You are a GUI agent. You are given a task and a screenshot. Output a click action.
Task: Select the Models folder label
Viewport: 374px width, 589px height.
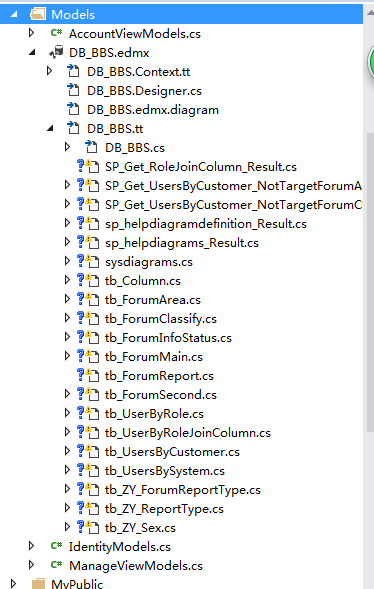pos(73,15)
